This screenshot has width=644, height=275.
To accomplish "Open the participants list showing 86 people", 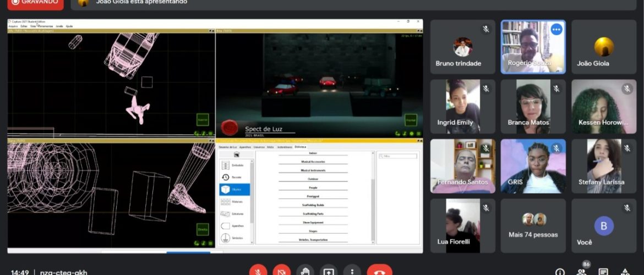I will click(x=581, y=271).
